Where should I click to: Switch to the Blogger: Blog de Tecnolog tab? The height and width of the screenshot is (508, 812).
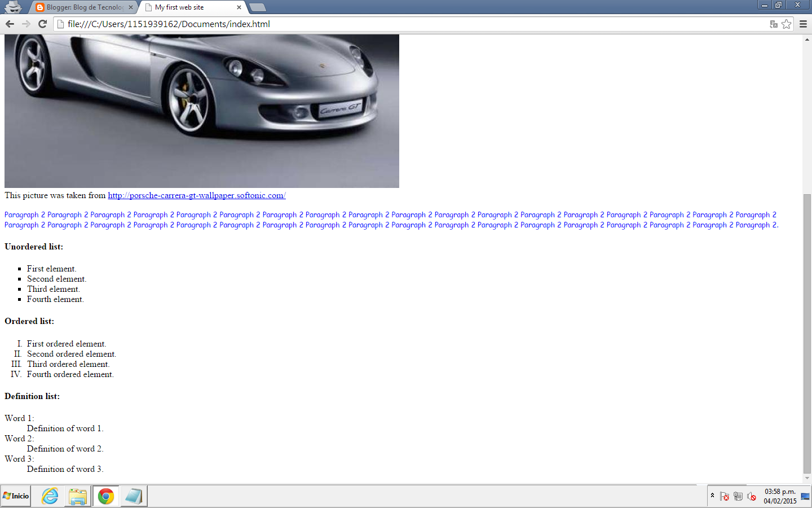click(85, 7)
